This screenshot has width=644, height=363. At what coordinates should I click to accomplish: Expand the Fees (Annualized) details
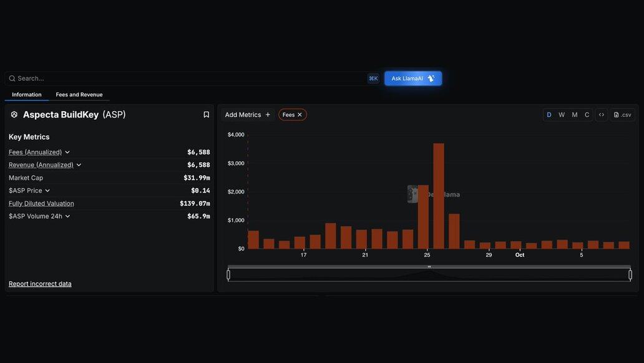click(x=67, y=152)
